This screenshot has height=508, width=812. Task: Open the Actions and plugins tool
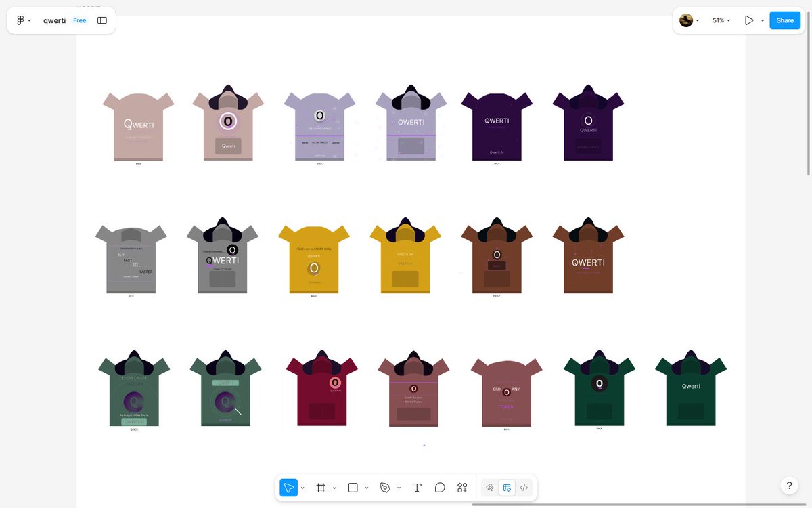coord(462,488)
